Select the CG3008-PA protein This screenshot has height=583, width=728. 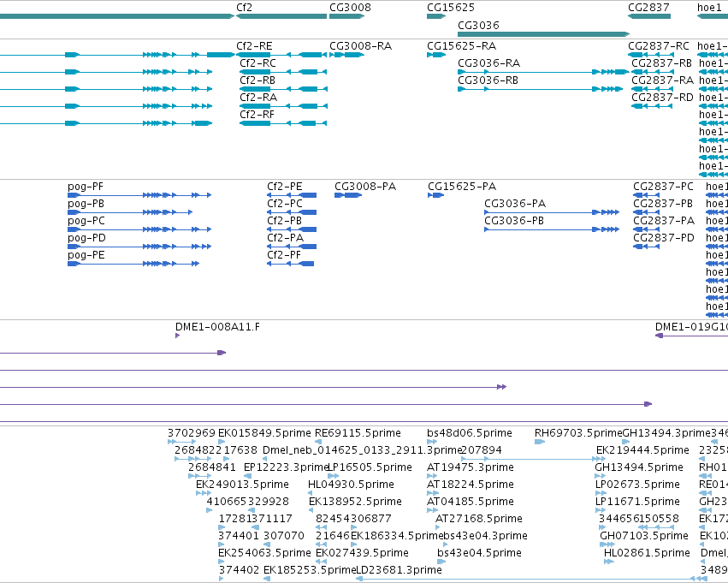pyautogui.click(x=348, y=195)
